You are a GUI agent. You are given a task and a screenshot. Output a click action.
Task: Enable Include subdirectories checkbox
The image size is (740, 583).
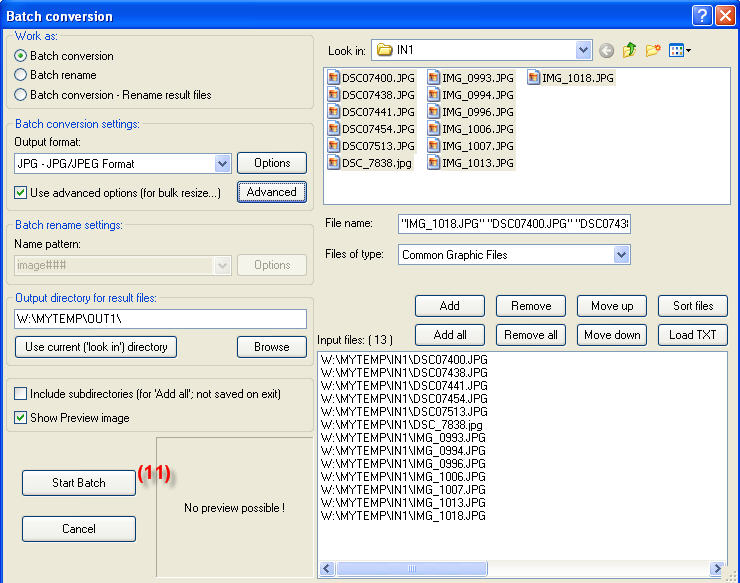[21, 395]
